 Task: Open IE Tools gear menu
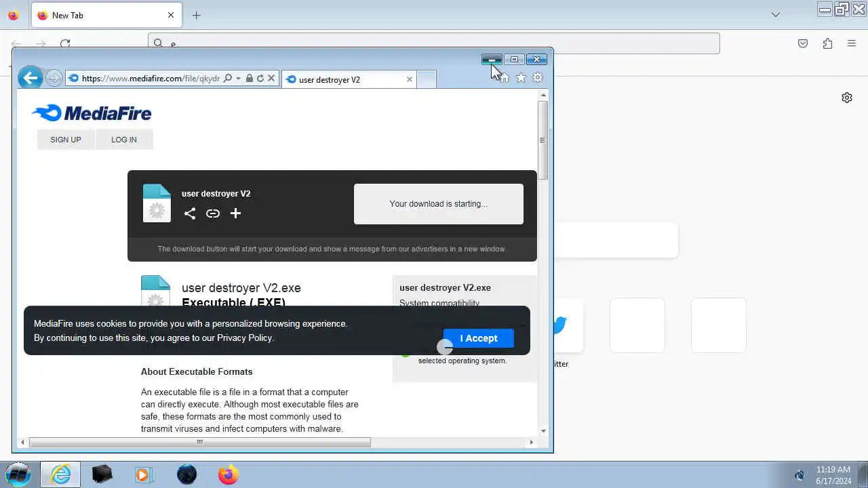538,78
